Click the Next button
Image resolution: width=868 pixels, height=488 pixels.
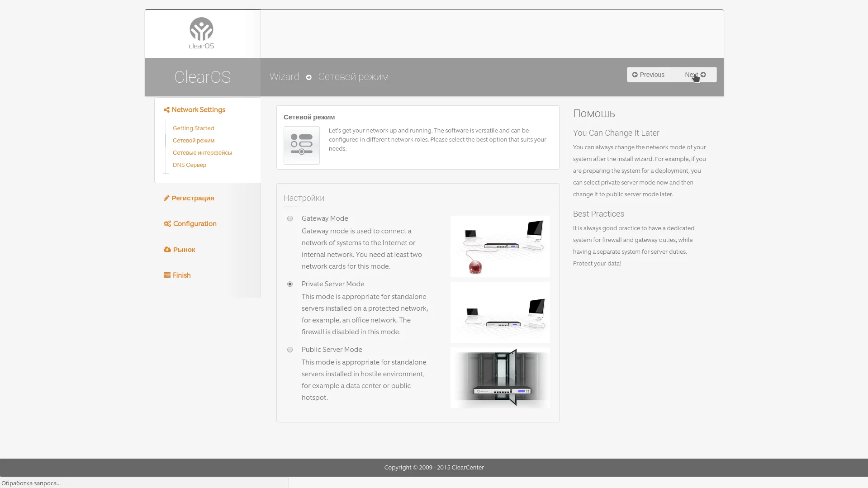(x=694, y=75)
